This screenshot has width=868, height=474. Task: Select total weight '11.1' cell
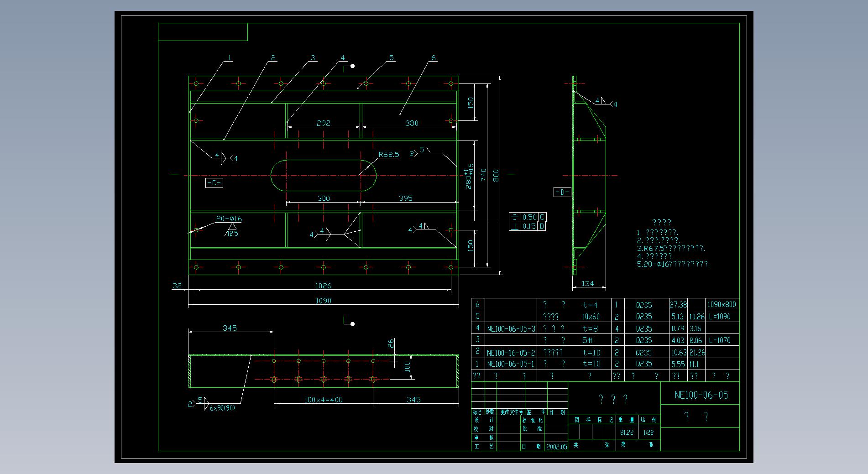pyautogui.click(x=694, y=364)
